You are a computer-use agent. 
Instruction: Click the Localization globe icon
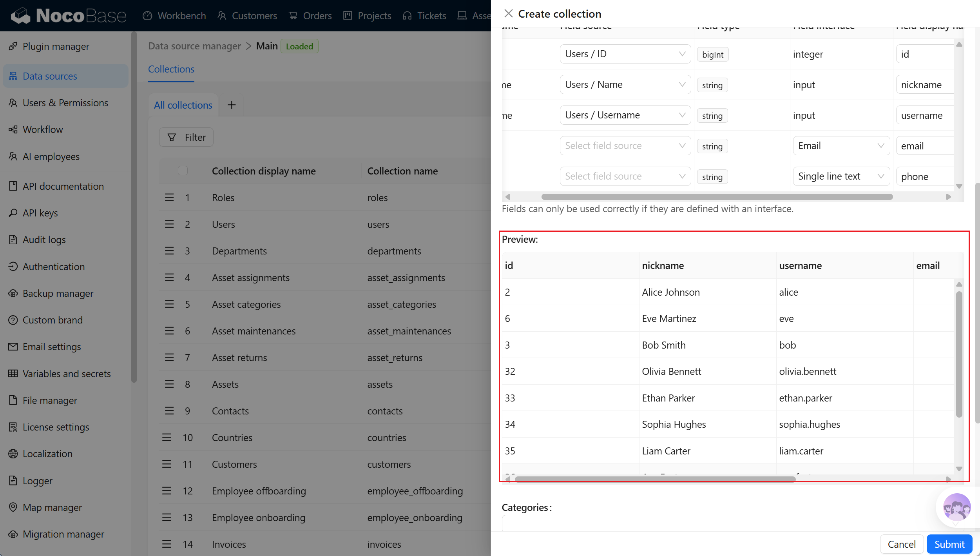[13, 454]
